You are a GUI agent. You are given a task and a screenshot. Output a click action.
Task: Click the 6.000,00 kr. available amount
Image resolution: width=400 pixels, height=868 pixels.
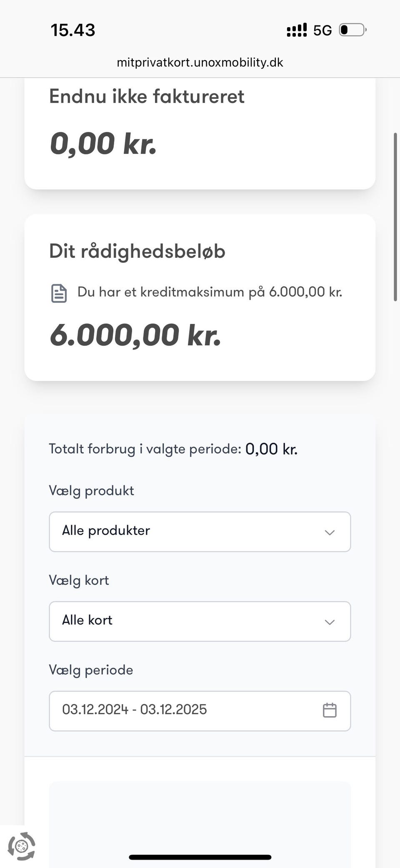[x=135, y=335]
